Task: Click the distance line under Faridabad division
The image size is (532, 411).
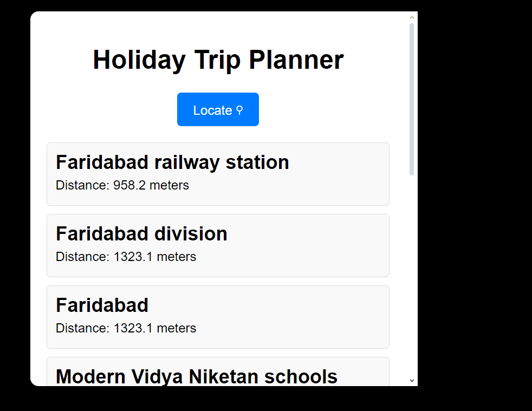Action: point(126,257)
